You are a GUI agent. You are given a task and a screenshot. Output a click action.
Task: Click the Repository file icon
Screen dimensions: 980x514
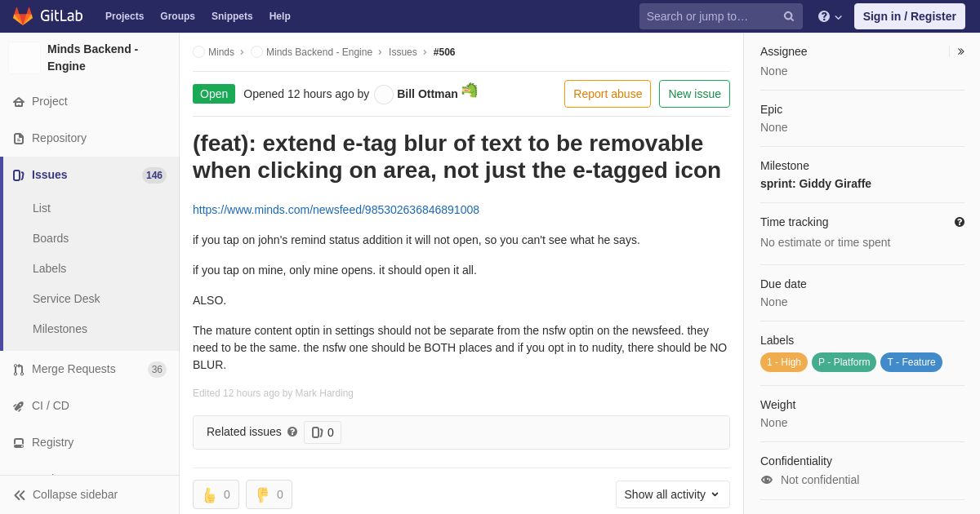click(19, 139)
